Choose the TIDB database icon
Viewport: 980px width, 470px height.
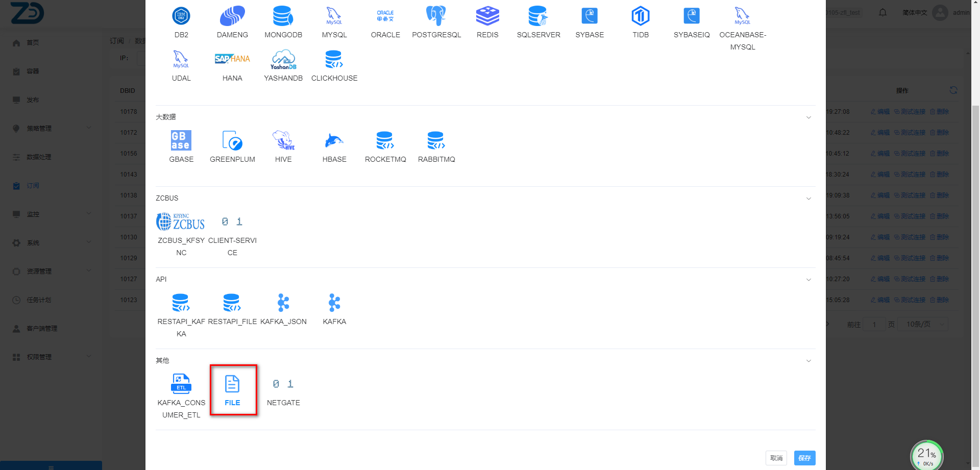click(641, 16)
